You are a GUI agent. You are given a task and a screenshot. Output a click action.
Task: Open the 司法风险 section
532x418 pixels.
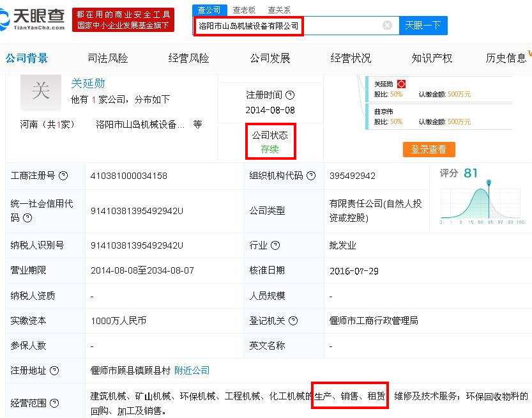tap(107, 58)
